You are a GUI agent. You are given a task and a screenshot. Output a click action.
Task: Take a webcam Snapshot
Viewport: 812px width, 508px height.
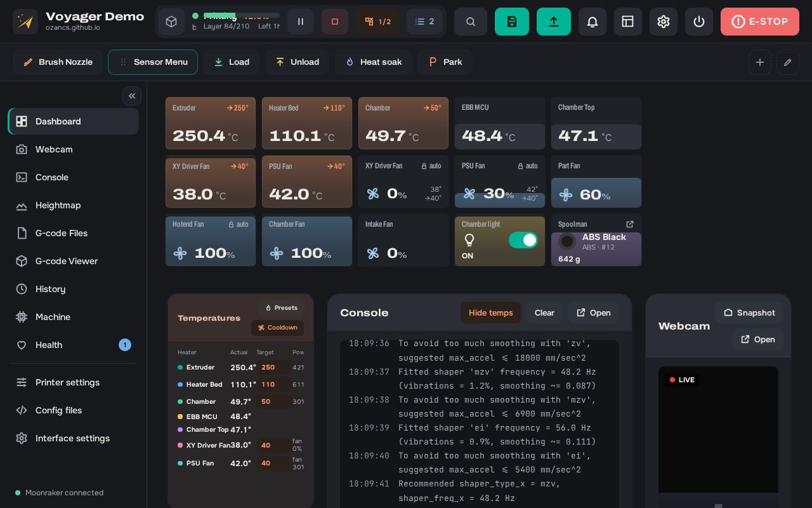[749, 312]
